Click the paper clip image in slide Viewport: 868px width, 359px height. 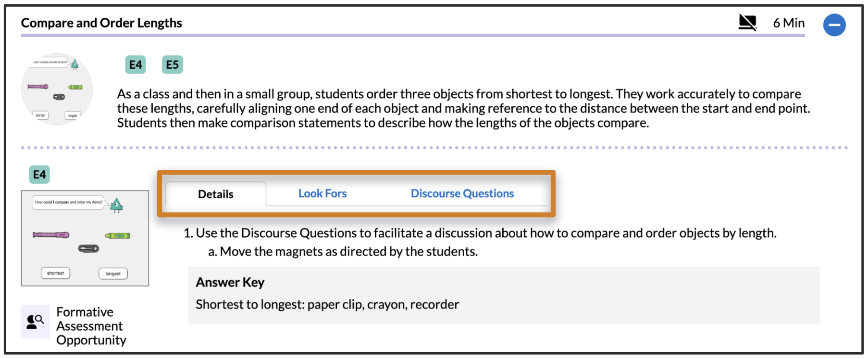pyautogui.click(x=88, y=249)
